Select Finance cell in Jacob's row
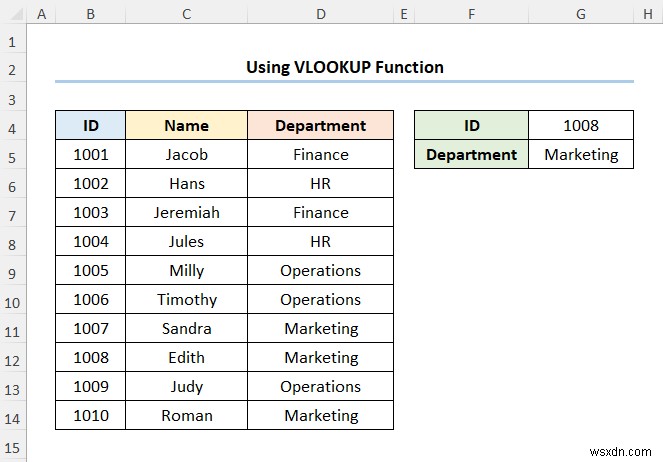This screenshot has height=462, width=663. point(321,154)
